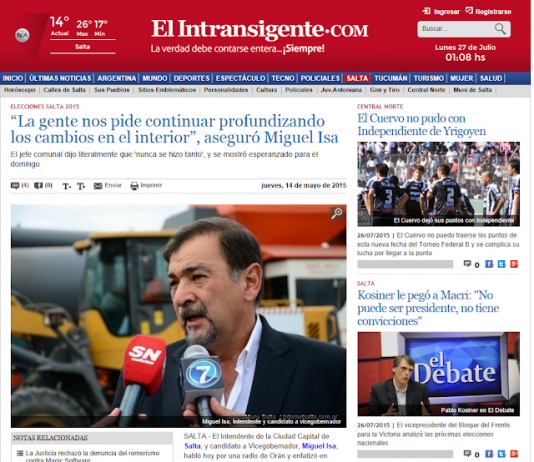Image resolution: width=534 pixels, height=462 pixels.
Task: Select the highlighted SALTA menu tab
Action: 357,78
